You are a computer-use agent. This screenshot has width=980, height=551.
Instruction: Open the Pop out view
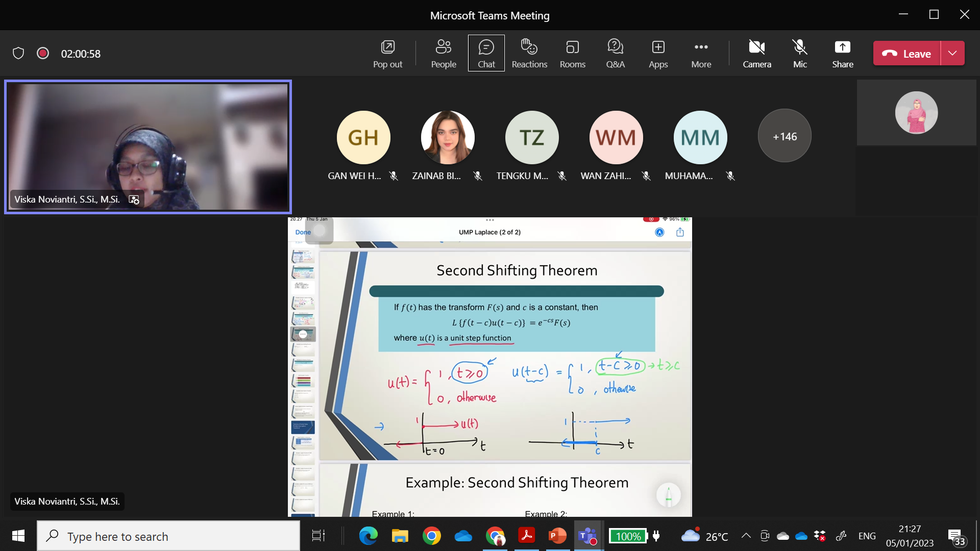tap(387, 54)
